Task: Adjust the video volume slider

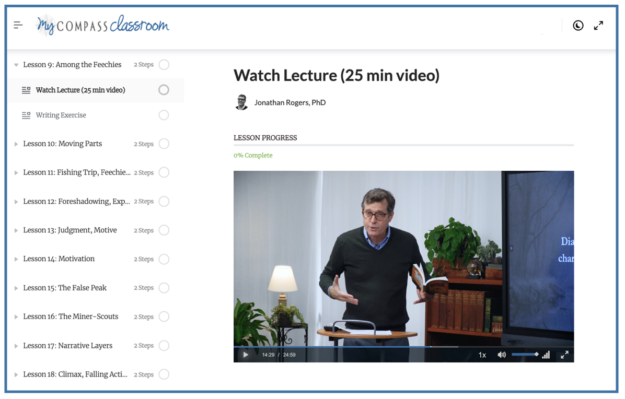Action: click(x=525, y=354)
